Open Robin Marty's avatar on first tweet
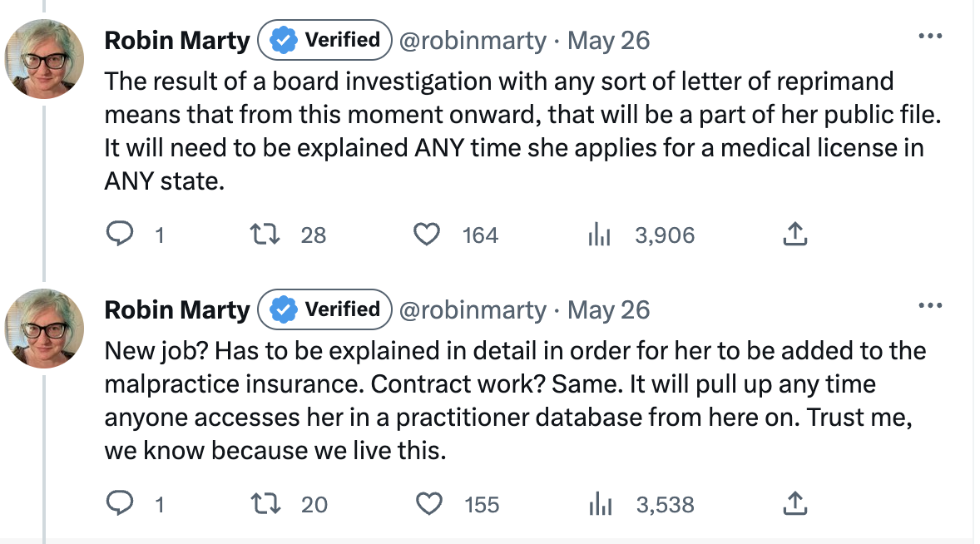The height and width of the screenshot is (544, 980). (45, 58)
